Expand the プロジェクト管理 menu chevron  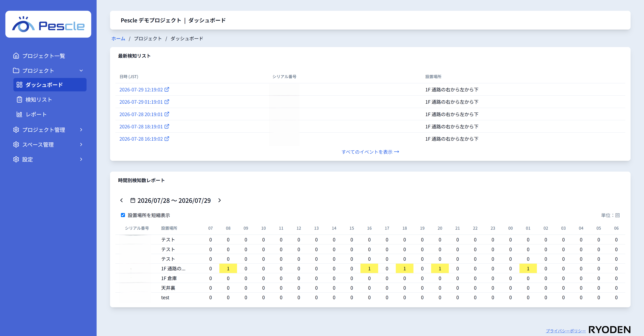(x=81, y=130)
